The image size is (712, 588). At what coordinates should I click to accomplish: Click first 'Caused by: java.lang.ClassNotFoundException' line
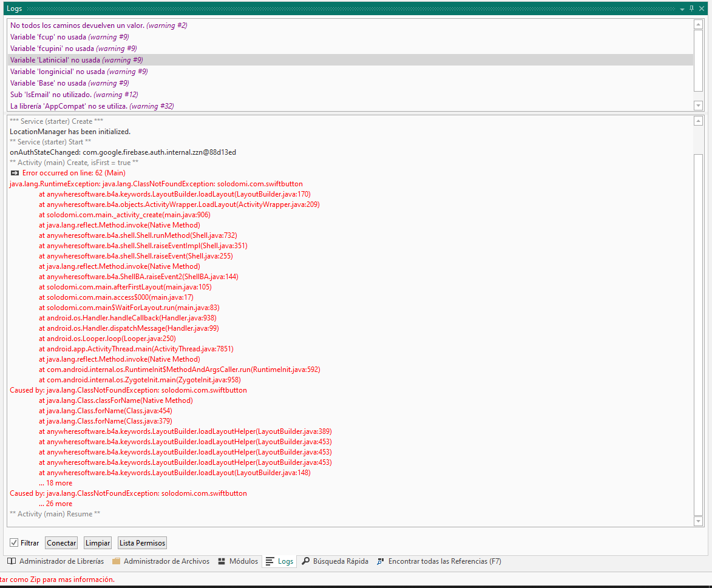pyautogui.click(x=129, y=390)
